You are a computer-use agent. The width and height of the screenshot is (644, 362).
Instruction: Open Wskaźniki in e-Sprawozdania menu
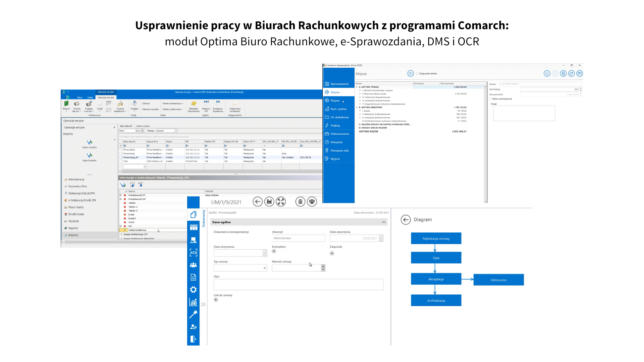tap(338, 142)
